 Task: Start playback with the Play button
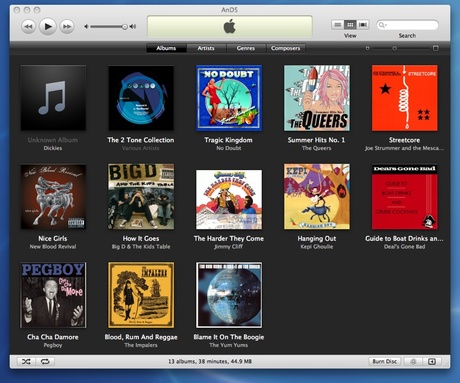48,26
